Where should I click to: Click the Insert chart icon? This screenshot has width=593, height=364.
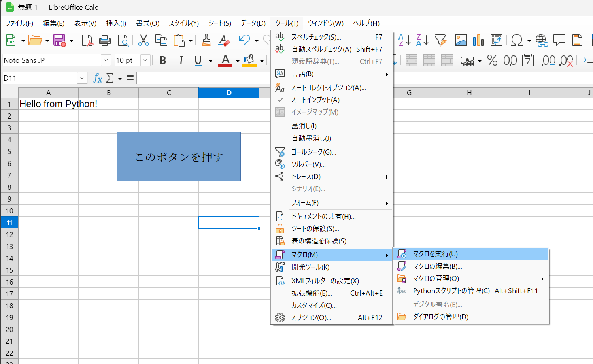click(x=478, y=40)
